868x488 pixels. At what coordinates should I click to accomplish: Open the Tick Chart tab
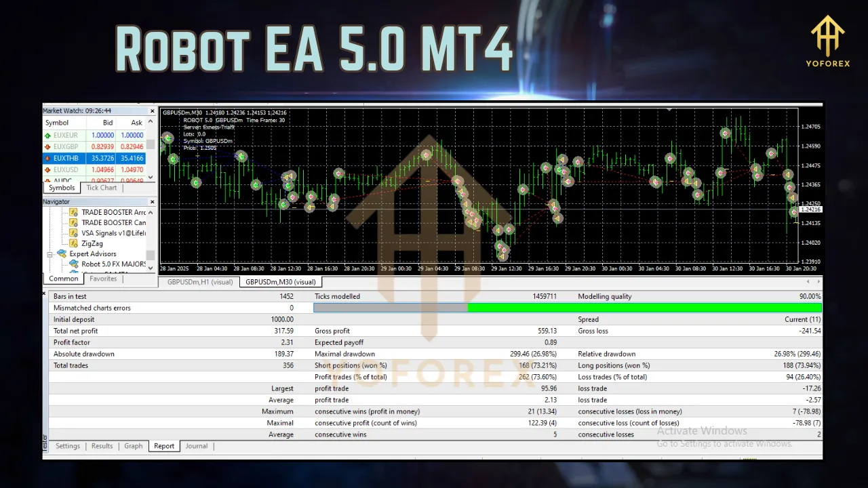(101, 188)
